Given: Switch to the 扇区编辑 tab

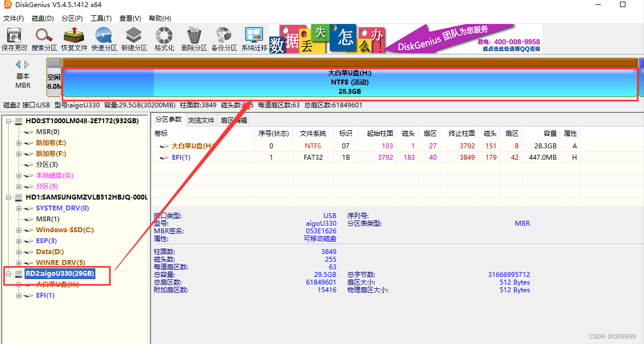Looking at the screenshot, I should 233,120.
